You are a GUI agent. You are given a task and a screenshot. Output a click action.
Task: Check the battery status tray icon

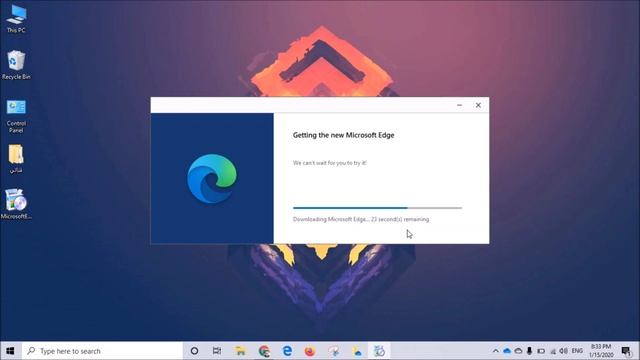pos(541,351)
